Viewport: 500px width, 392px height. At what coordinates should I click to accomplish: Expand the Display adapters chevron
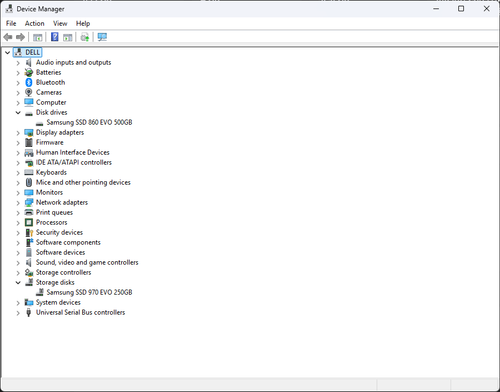18,133
